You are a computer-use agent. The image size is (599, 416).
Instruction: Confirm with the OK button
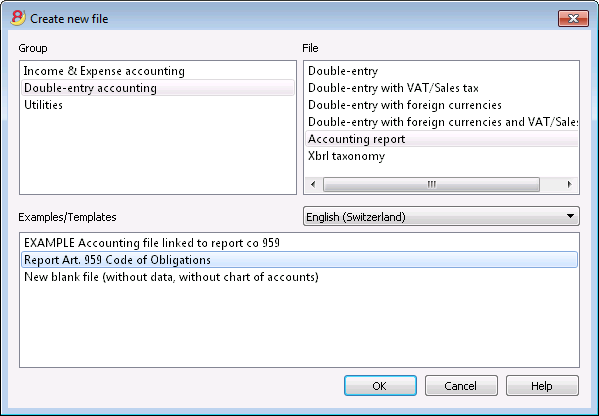pos(380,386)
